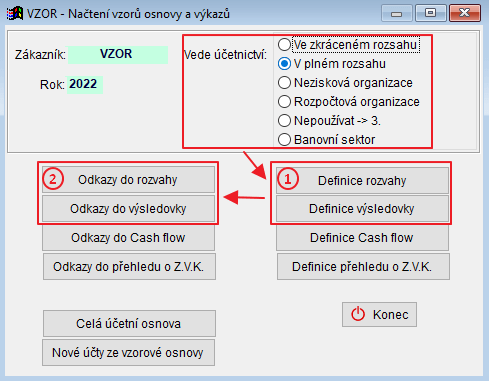Close the VZOR window

coord(465,13)
